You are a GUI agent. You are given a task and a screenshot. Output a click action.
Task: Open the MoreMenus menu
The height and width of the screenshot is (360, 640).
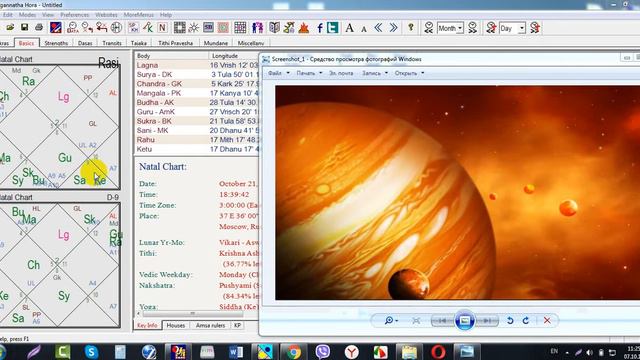138,15
